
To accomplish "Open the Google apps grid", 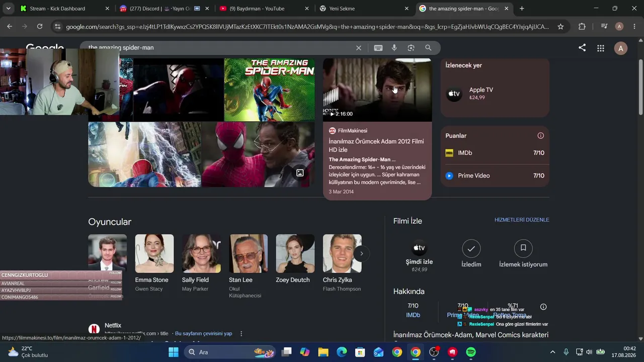I will pos(601,48).
